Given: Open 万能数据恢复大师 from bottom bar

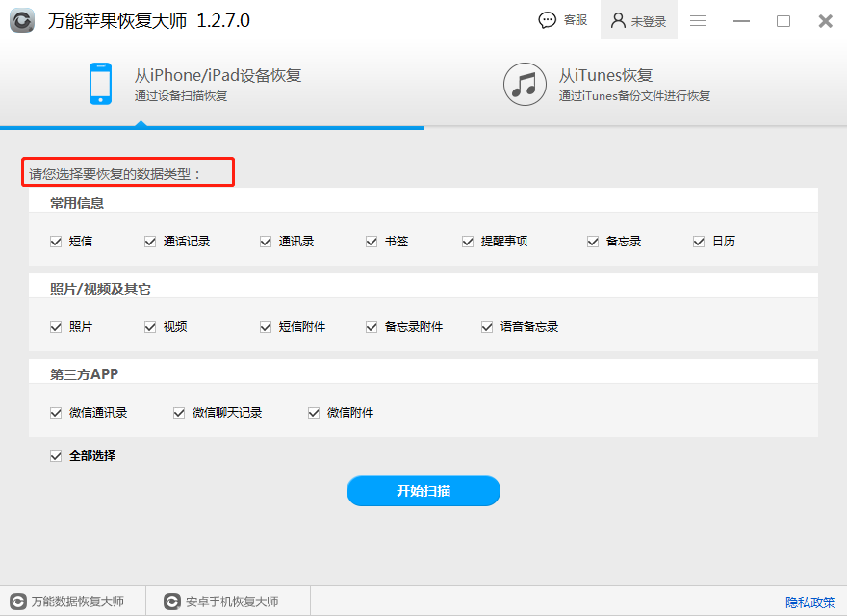Looking at the screenshot, I should coord(67,602).
